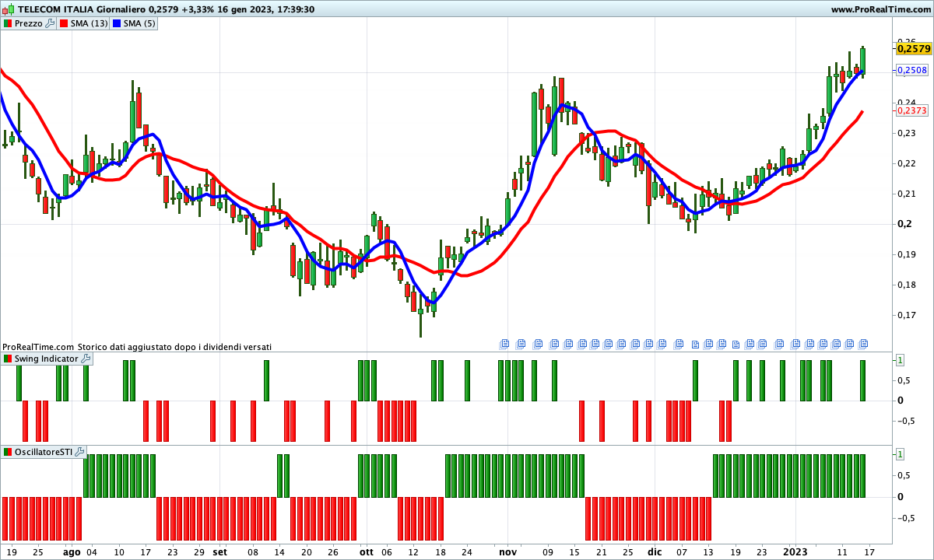934x560 pixels.
Task: Open Prezzo settings via its wrench icon
Action: tap(50, 23)
